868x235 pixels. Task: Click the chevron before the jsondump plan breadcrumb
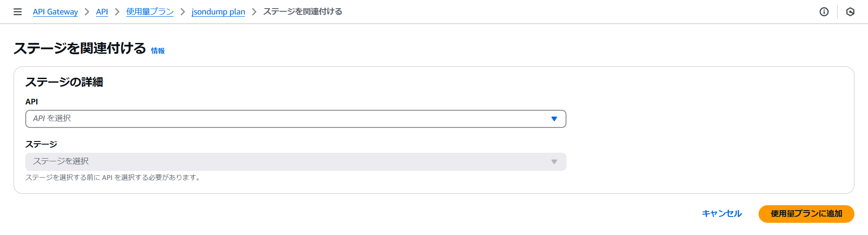pos(183,12)
